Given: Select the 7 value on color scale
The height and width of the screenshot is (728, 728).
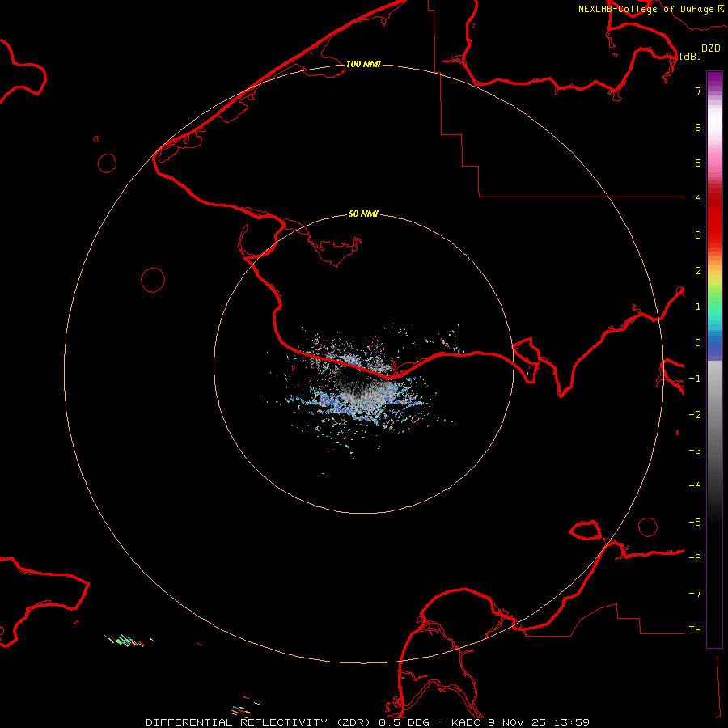Looking at the screenshot, I should click(x=698, y=91).
